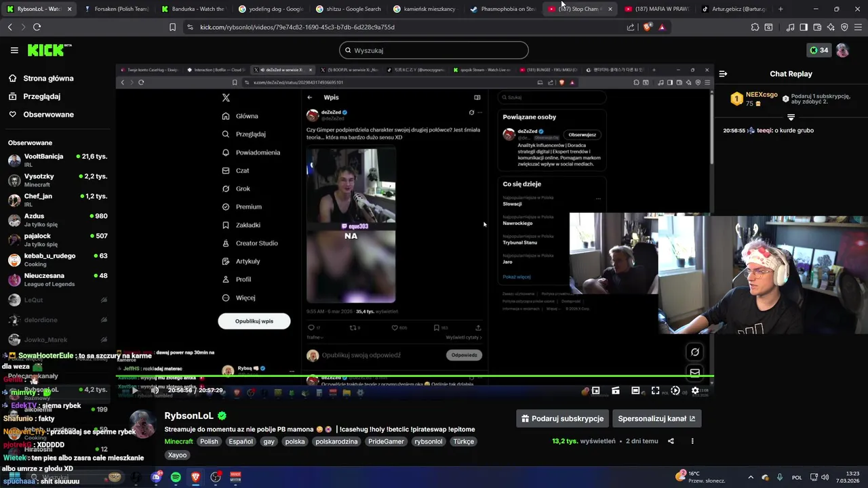Screen dimensions: 868x488
Task: Open Spotify from the taskbar
Action: [176, 477]
